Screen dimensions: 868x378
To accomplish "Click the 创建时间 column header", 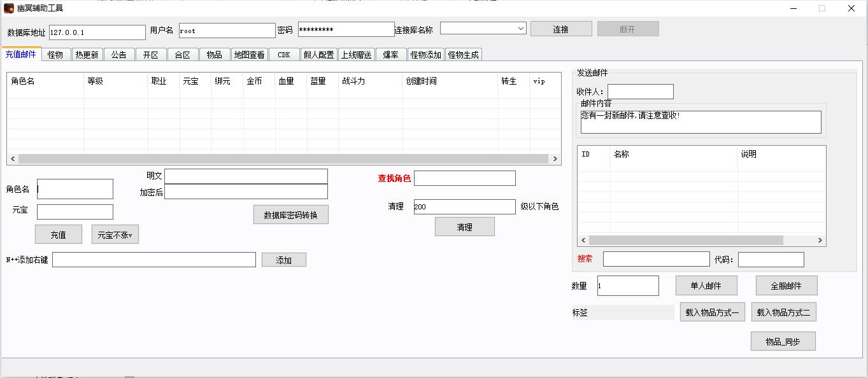I will click(x=450, y=81).
